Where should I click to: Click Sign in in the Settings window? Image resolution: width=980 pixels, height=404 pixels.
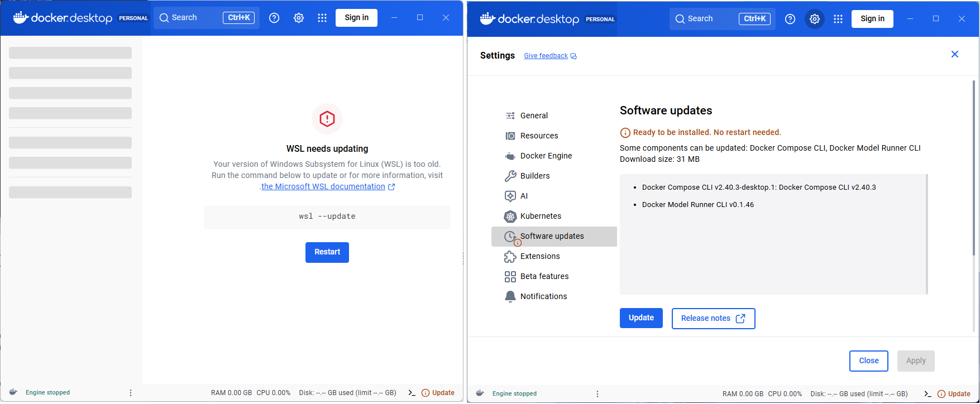click(x=872, y=19)
